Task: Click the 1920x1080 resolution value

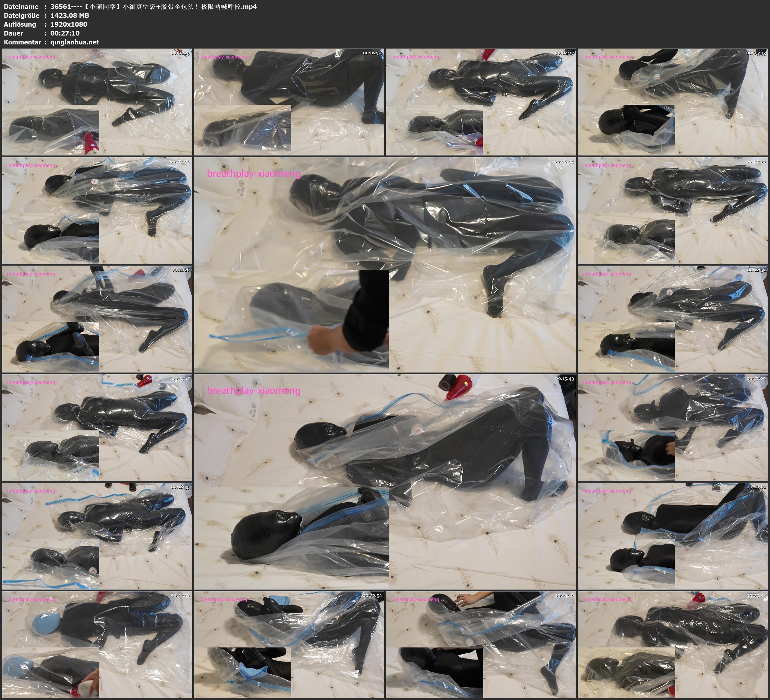Action: click(69, 24)
